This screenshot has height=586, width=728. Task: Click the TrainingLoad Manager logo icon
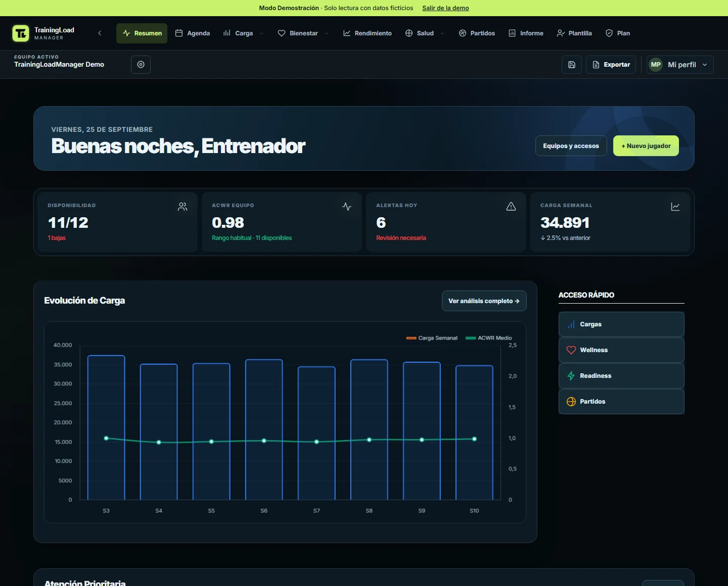point(21,33)
